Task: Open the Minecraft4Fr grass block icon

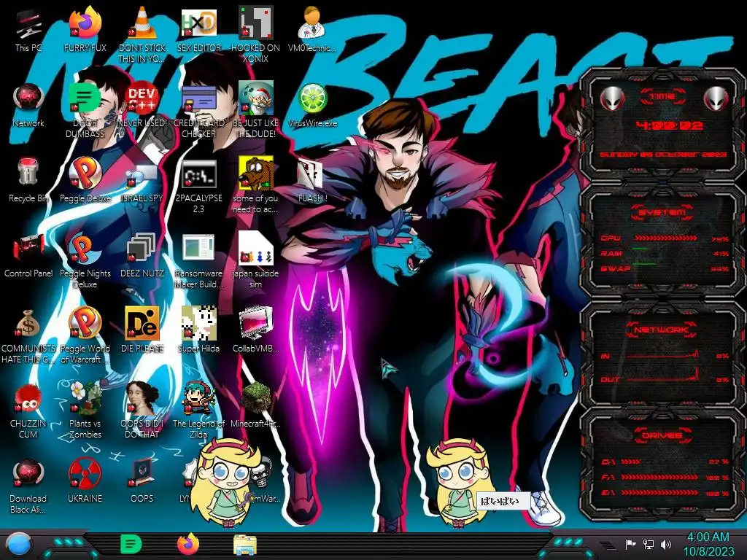Action: (255, 399)
